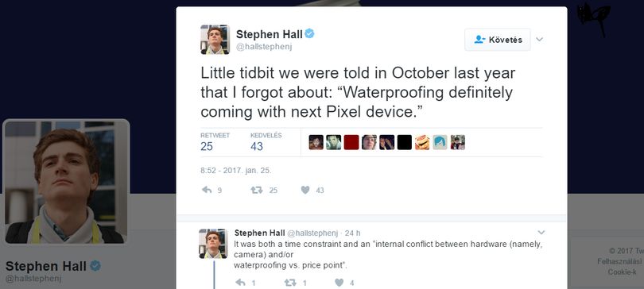Image resolution: width=644 pixels, height=289 pixels.
Task: Open the large profile photo on the left
Action: [x=66, y=182]
